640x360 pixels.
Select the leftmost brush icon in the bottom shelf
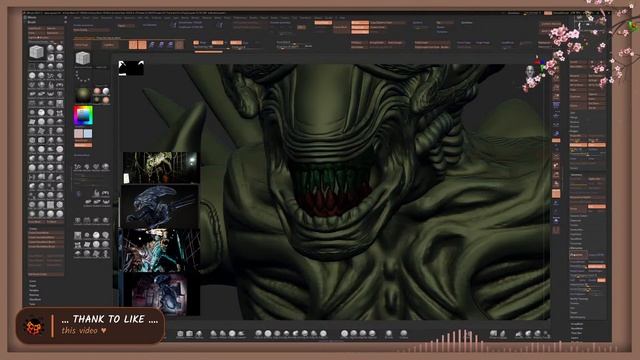[x=180, y=334]
